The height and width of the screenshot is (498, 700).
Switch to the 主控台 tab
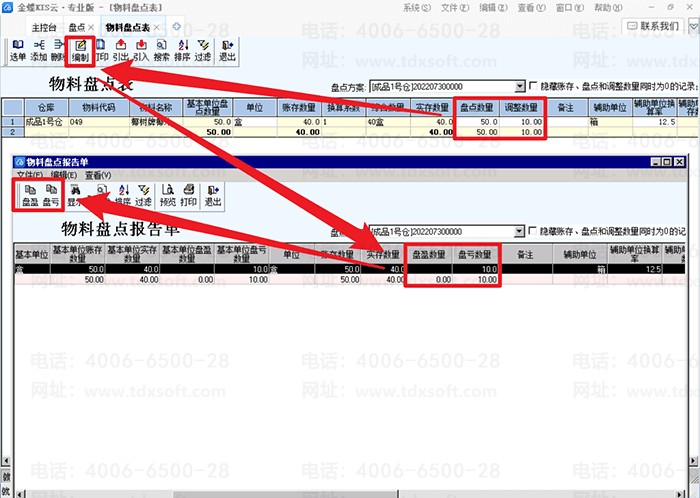(x=44, y=27)
